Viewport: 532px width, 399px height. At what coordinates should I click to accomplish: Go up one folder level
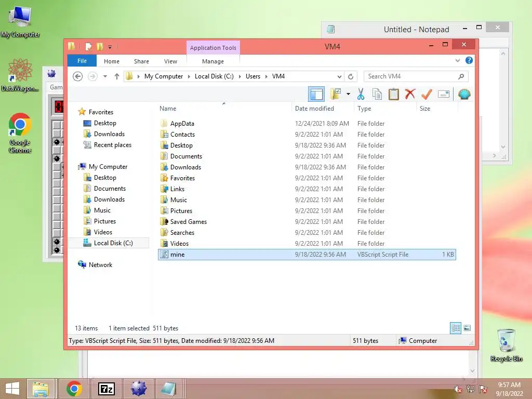point(117,76)
